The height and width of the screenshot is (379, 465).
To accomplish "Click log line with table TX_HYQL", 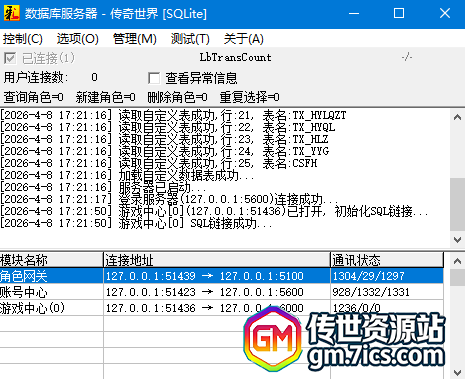I will click(x=168, y=127).
